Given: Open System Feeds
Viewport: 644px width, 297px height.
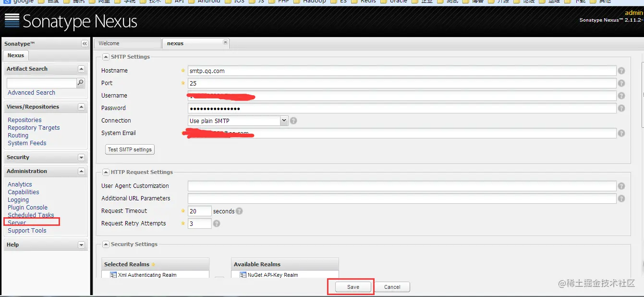Looking at the screenshot, I should [27, 143].
